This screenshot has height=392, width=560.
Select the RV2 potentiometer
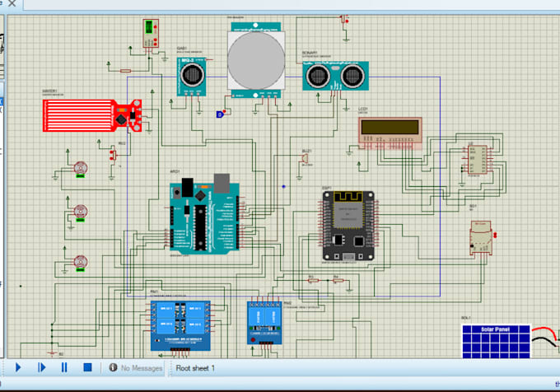click(113, 155)
